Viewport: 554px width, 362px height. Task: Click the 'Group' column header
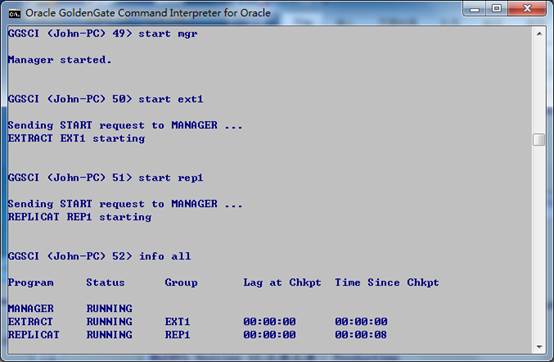(181, 283)
